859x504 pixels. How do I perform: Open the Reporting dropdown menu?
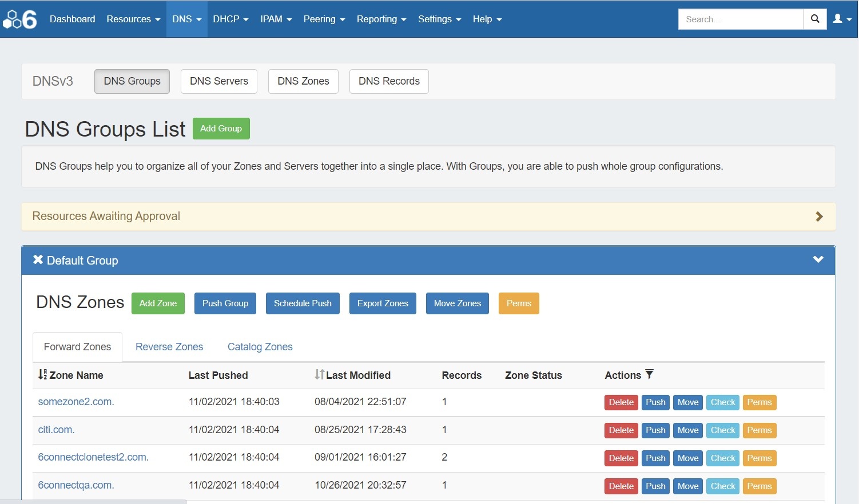coord(381,19)
